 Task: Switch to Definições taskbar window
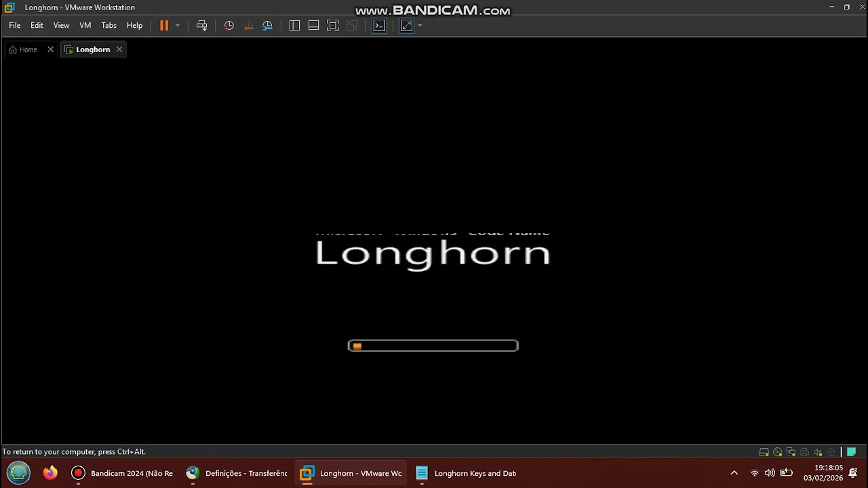tap(237, 473)
